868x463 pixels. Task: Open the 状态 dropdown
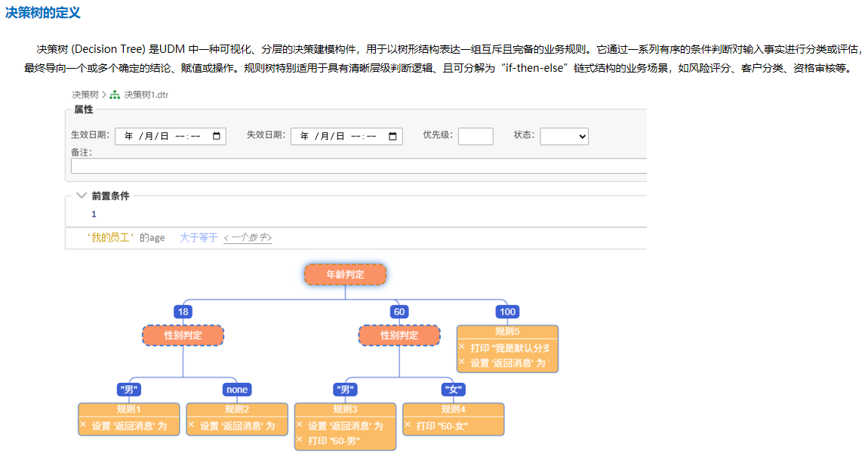[564, 136]
